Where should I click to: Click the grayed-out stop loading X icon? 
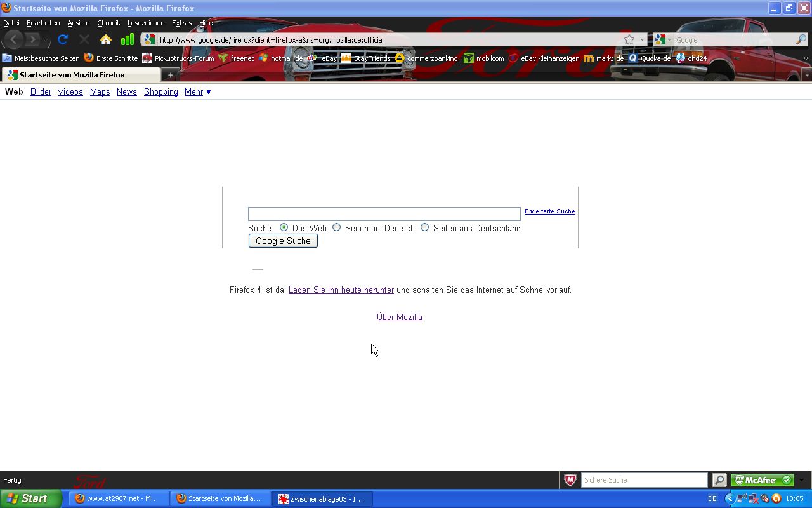[84, 39]
